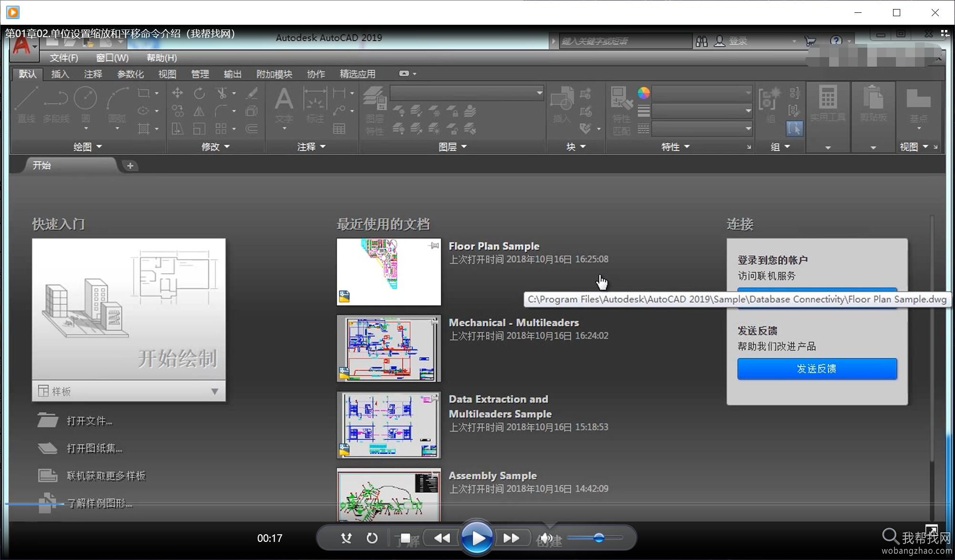This screenshot has height=560, width=955.
Task: Open the Window (窗口) menu
Action: pyautogui.click(x=112, y=58)
